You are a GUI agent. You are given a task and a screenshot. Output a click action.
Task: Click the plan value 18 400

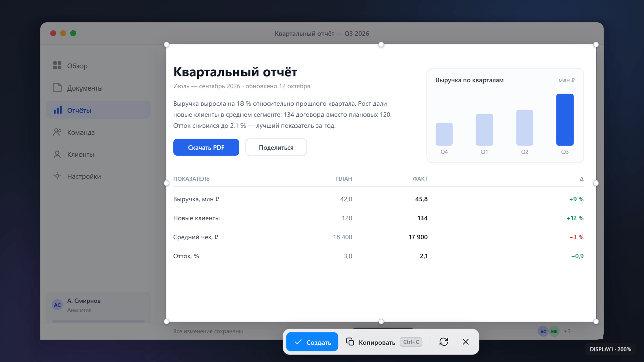point(343,237)
